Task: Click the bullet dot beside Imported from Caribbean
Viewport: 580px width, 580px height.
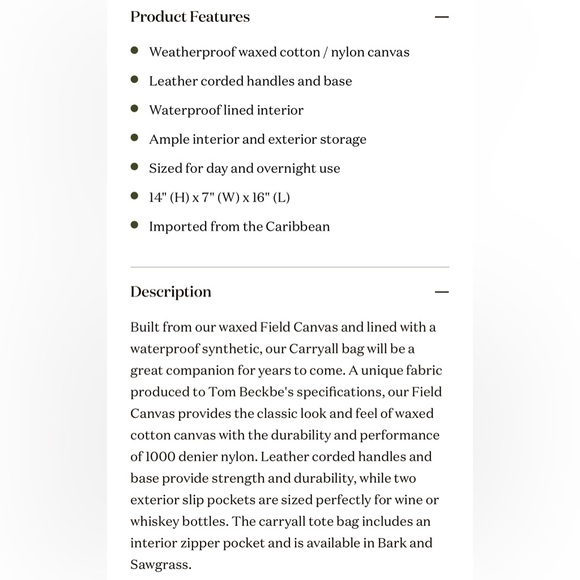Action: [x=135, y=225]
